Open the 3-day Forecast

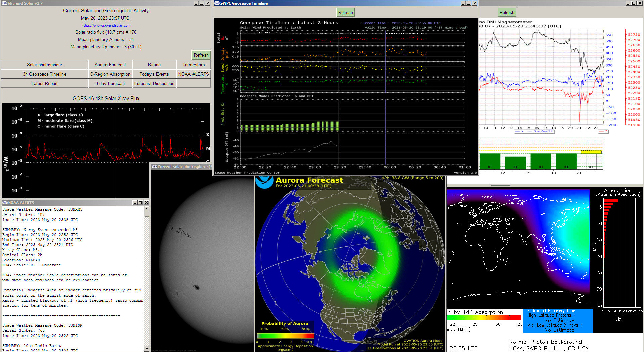[110, 83]
